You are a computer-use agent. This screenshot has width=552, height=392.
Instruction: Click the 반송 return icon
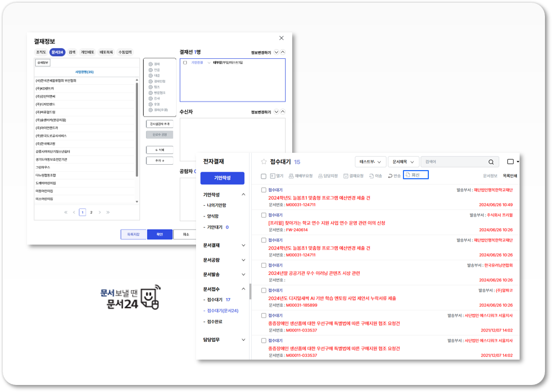coord(390,176)
